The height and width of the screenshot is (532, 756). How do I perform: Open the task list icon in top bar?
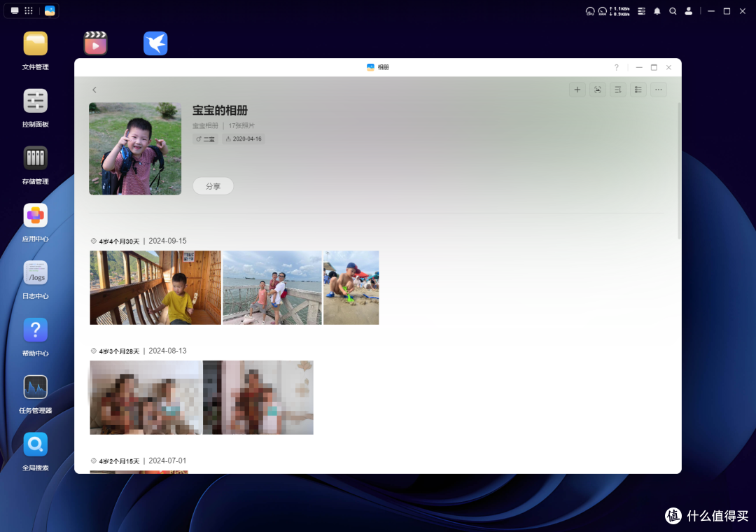[x=641, y=11]
